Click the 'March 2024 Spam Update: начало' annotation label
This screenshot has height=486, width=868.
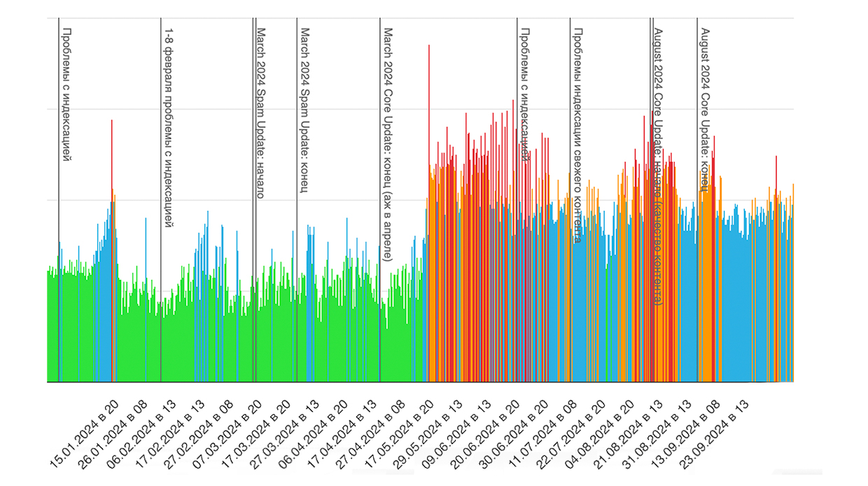coord(260,112)
